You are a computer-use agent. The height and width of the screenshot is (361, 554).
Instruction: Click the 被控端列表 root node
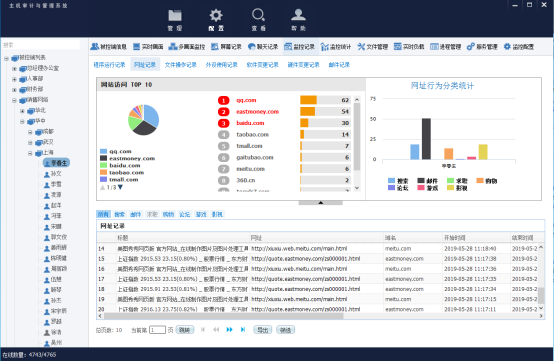(x=28, y=57)
